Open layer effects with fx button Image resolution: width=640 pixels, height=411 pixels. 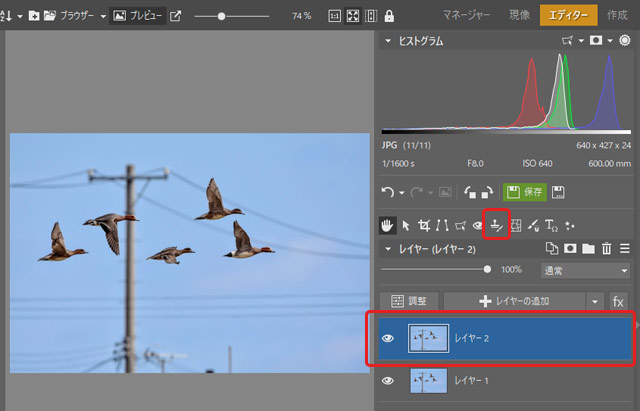pyautogui.click(x=618, y=301)
